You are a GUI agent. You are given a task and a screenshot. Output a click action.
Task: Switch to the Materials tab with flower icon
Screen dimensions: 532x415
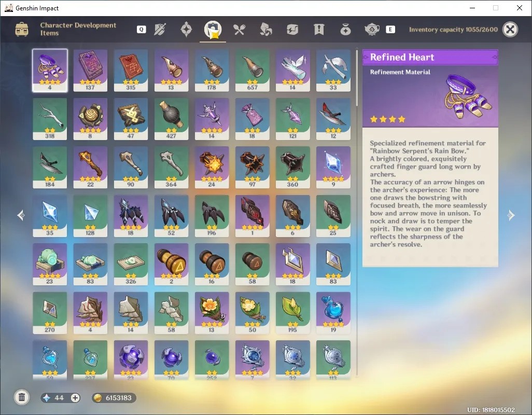tap(265, 30)
